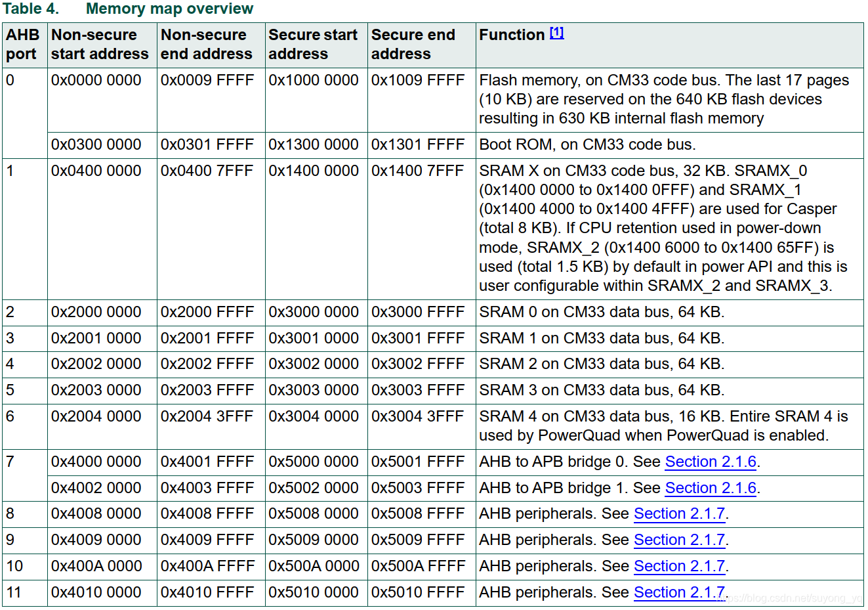Click the 'Table 4.' caption label
868x610 pixels.
tap(31, 9)
